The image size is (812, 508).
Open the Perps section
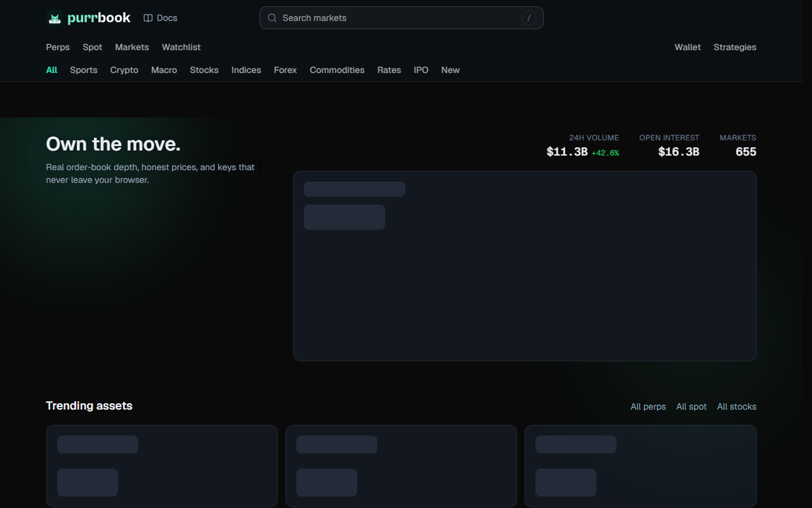[58, 47]
